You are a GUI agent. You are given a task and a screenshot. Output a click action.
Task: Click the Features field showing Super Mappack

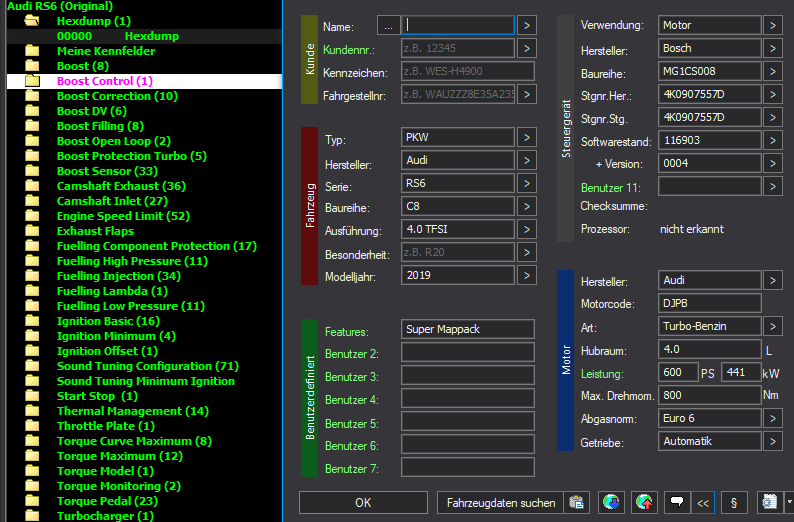(x=467, y=329)
